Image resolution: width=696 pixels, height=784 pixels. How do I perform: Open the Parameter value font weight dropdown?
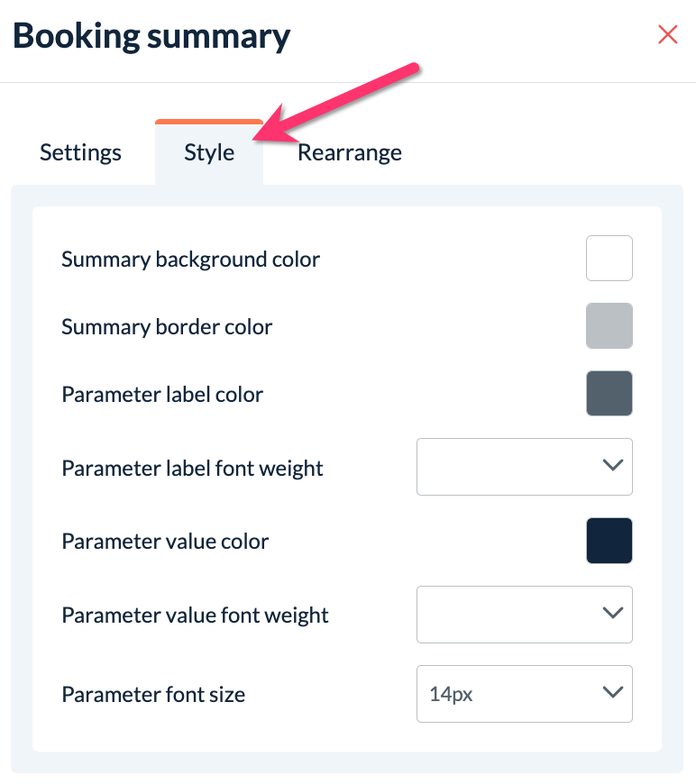(524, 615)
